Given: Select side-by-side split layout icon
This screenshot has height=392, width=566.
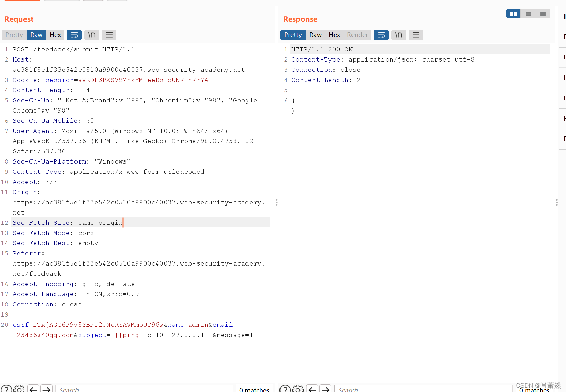Looking at the screenshot, I should click(x=513, y=14).
